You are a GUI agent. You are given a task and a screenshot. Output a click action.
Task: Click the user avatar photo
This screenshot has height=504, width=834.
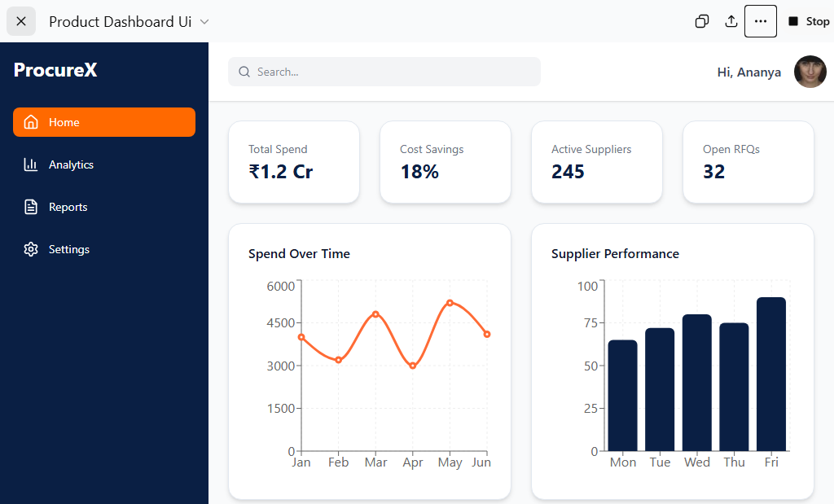(810, 72)
